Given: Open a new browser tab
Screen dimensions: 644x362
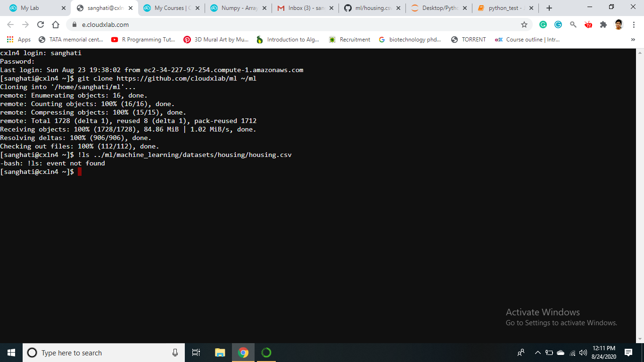Looking at the screenshot, I should point(549,8).
